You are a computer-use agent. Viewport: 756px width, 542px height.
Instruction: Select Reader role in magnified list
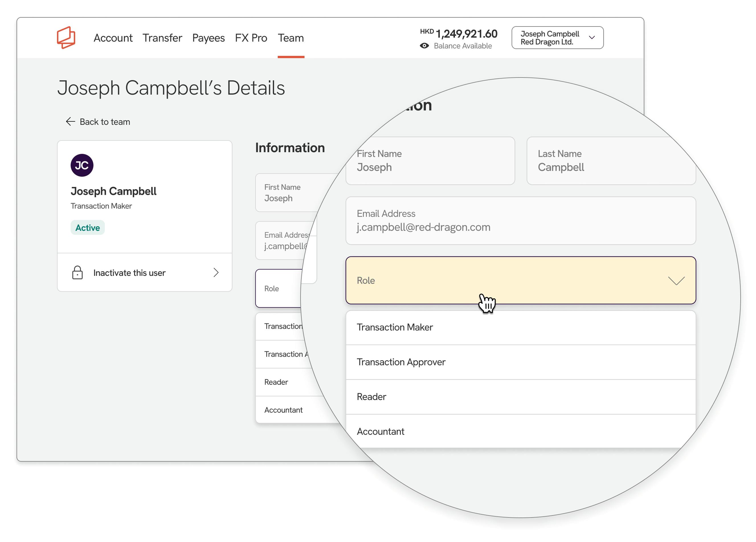[371, 397]
